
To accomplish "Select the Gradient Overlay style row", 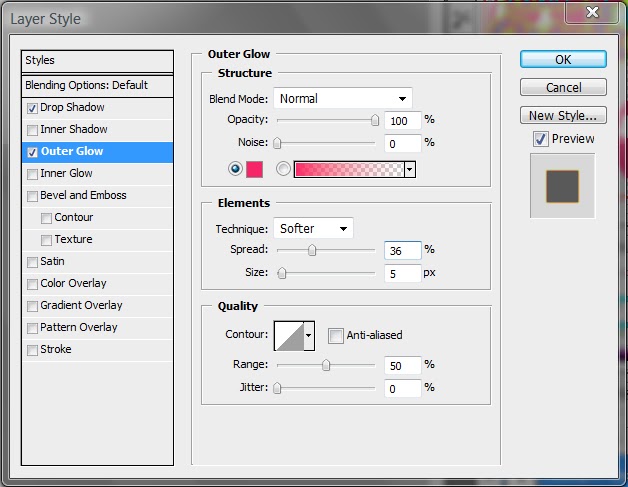I will tap(97, 306).
